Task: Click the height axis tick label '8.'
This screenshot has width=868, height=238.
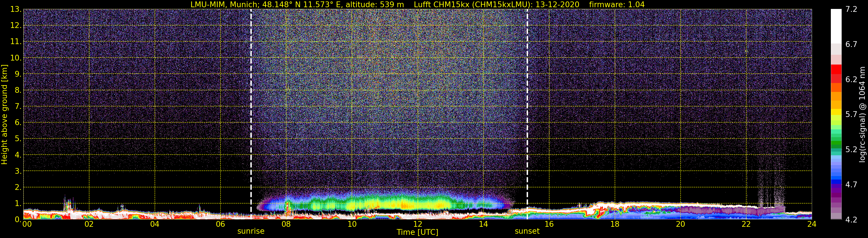Action: pos(18,90)
